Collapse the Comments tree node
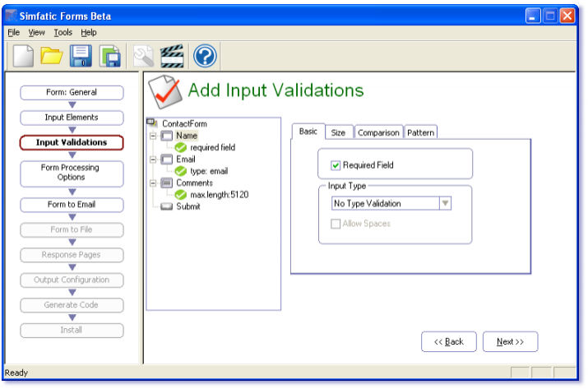This screenshot has height=389, width=588. 153,183
